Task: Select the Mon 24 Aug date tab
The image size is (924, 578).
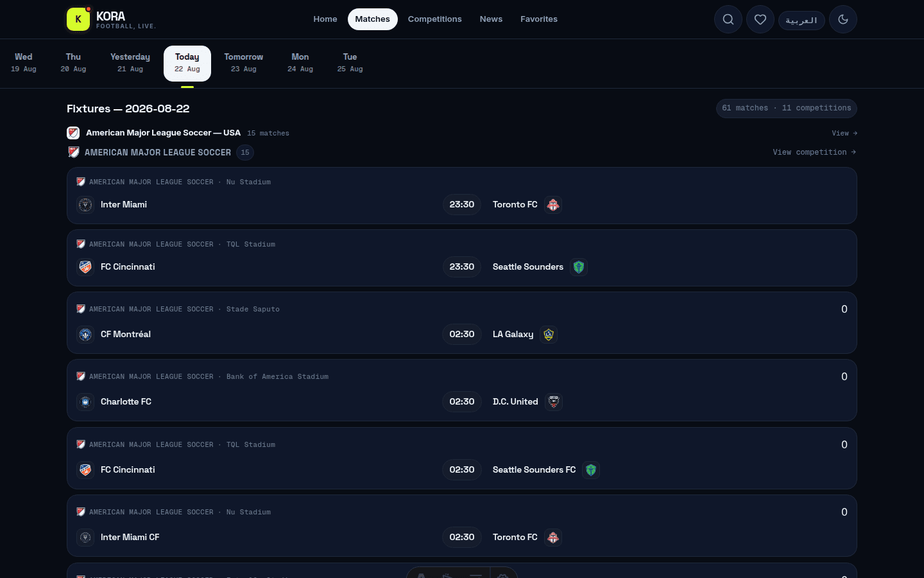Action: [300, 63]
